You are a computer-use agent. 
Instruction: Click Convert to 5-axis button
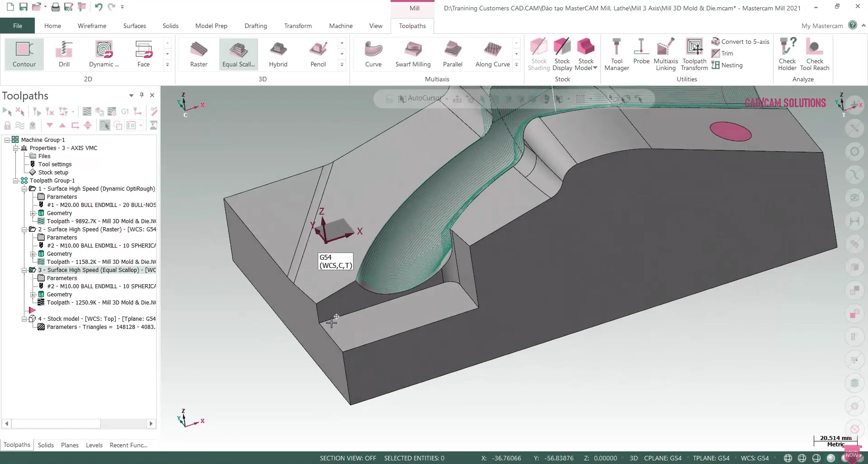740,42
